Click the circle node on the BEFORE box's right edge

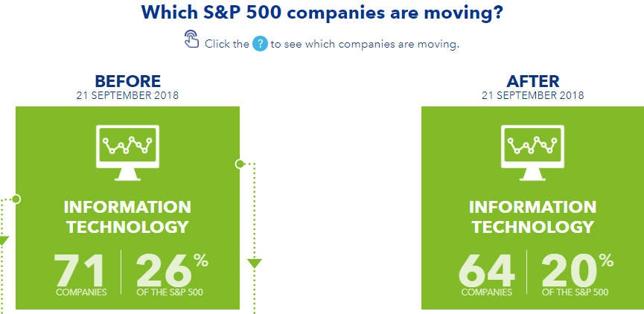click(x=240, y=164)
